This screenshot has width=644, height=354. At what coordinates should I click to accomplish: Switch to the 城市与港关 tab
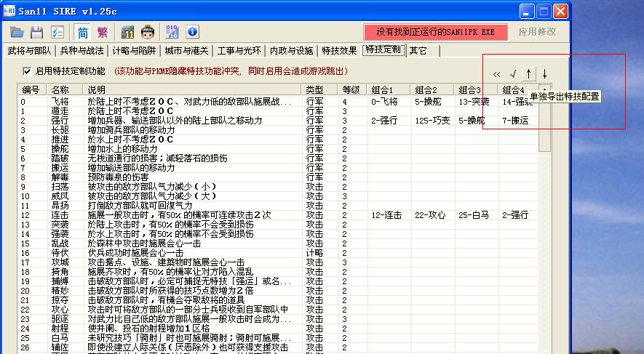pos(186,51)
